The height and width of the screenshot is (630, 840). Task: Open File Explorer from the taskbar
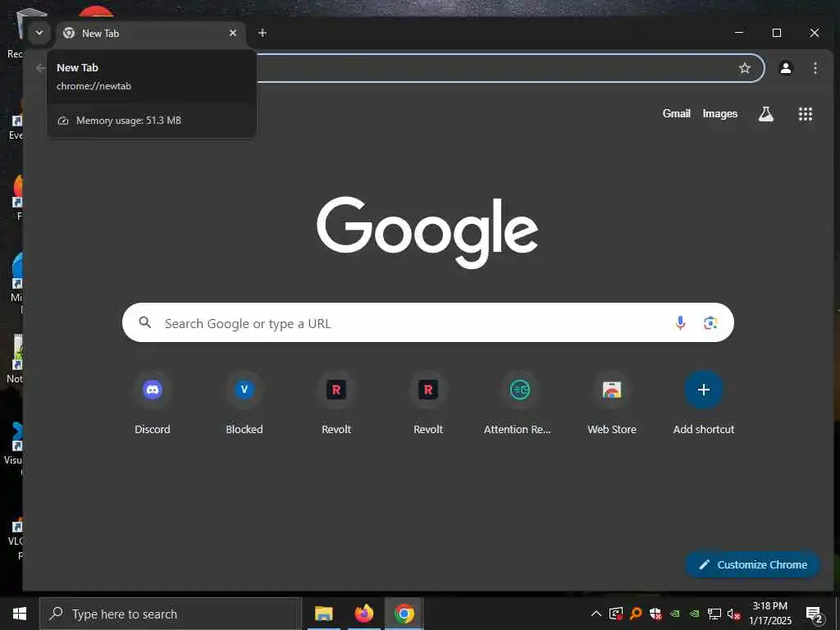(x=323, y=614)
